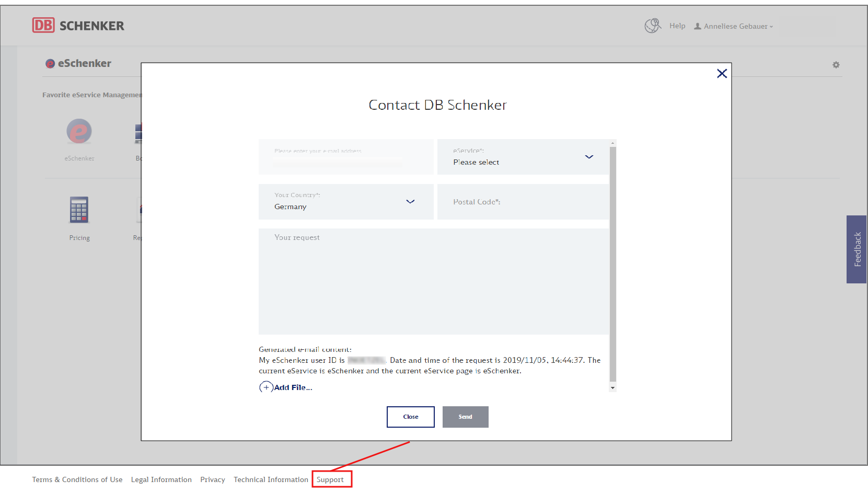Open the eSchenker favorite service icon
868x492 pixels.
pos(79,131)
